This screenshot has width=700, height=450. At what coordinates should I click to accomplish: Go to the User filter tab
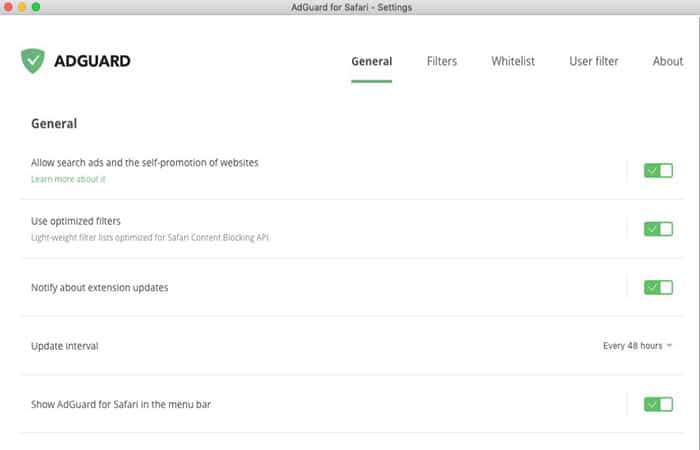point(593,61)
